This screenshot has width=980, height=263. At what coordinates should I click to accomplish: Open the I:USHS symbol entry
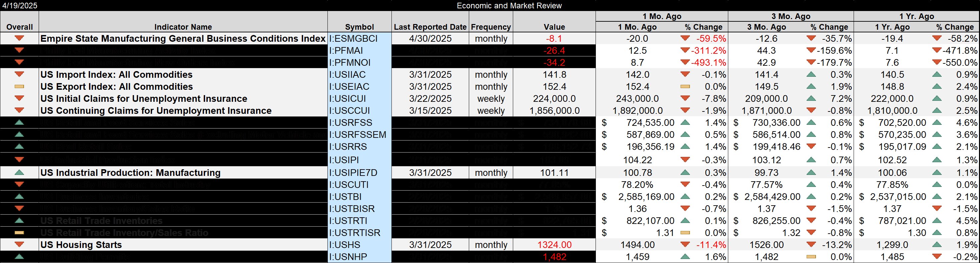tap(359, 245)
